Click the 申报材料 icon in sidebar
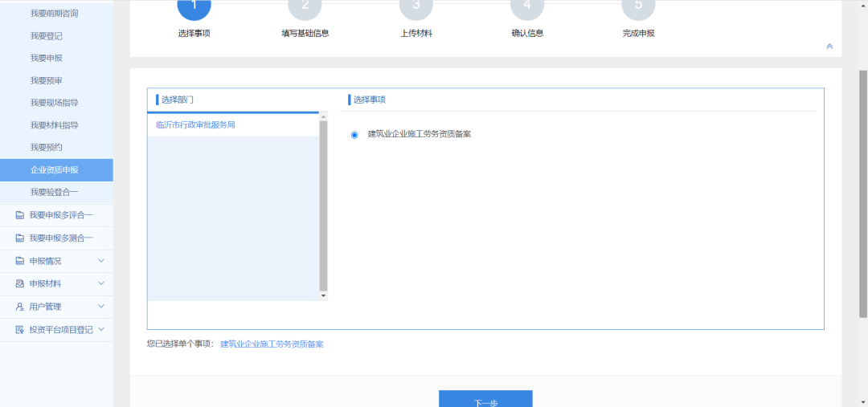 (x=19, y=283)
